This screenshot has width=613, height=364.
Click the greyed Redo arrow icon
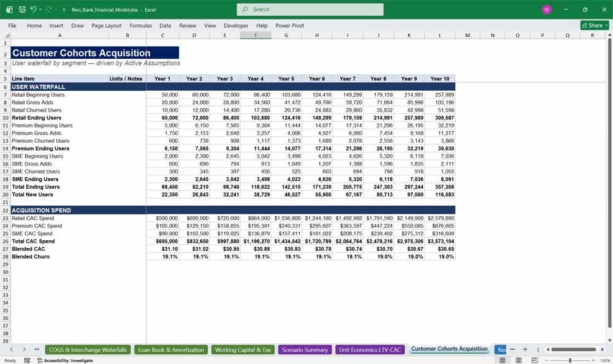(49, 9)
